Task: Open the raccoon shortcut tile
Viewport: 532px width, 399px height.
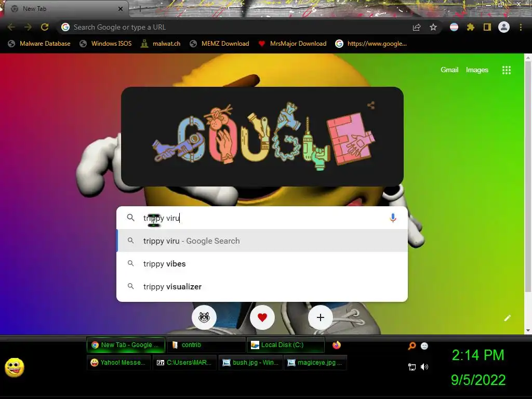Action: 204,317
